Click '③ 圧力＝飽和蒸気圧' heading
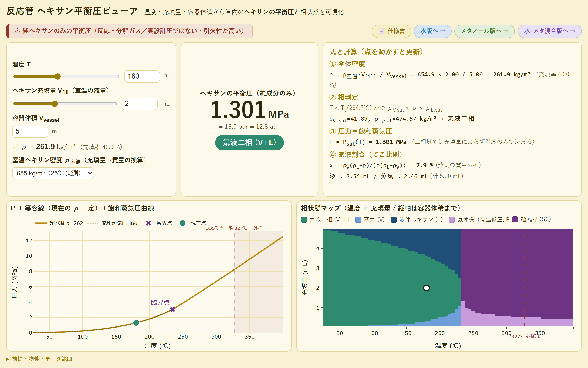 (x=361, y=131)
